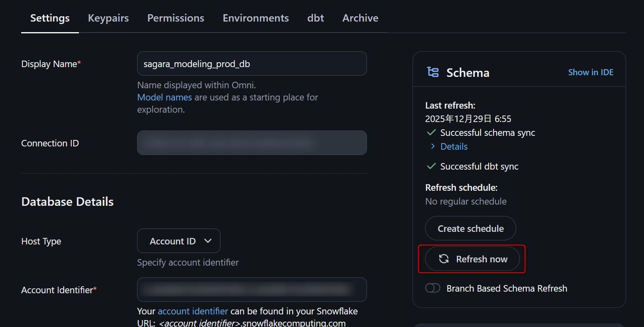The width and height of the screenshot is (644, 327).
Task: Open the Host Type Account ID dropdown
Action: pyautogui.click(x=179, y=241)
